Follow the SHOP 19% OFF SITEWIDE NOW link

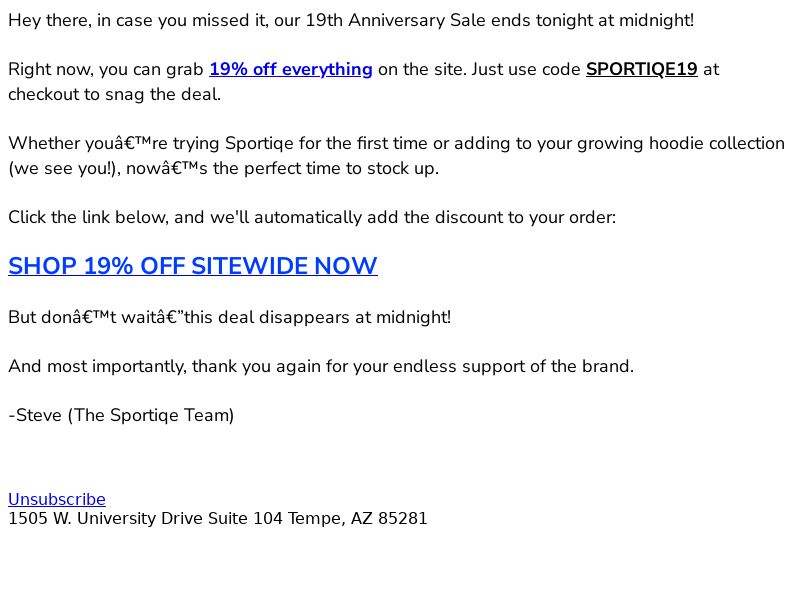click(x=193, y=266)
